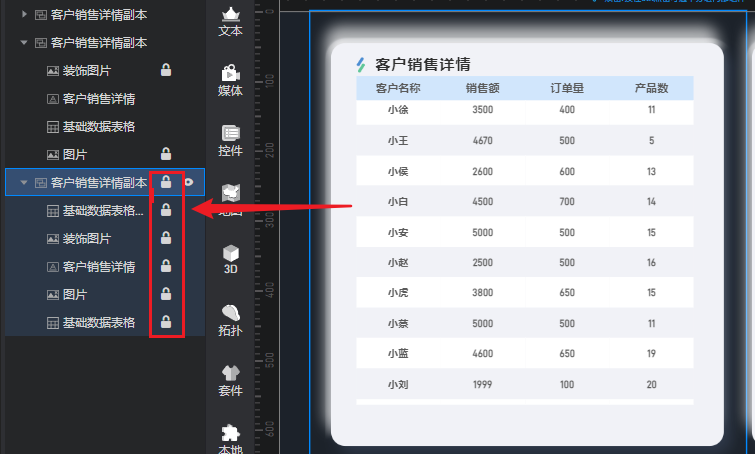Image resolution: width=755 pixels, height=454 pixels.
Task: Click order count 700 in 小白 row
Action: coord(567,202)
